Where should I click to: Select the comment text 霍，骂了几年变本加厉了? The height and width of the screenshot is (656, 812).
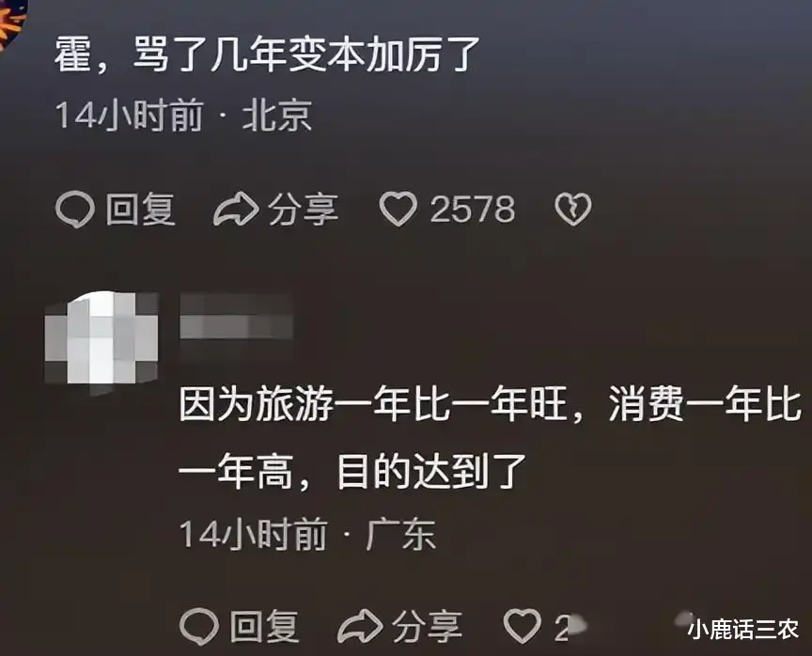pos(267,54)
